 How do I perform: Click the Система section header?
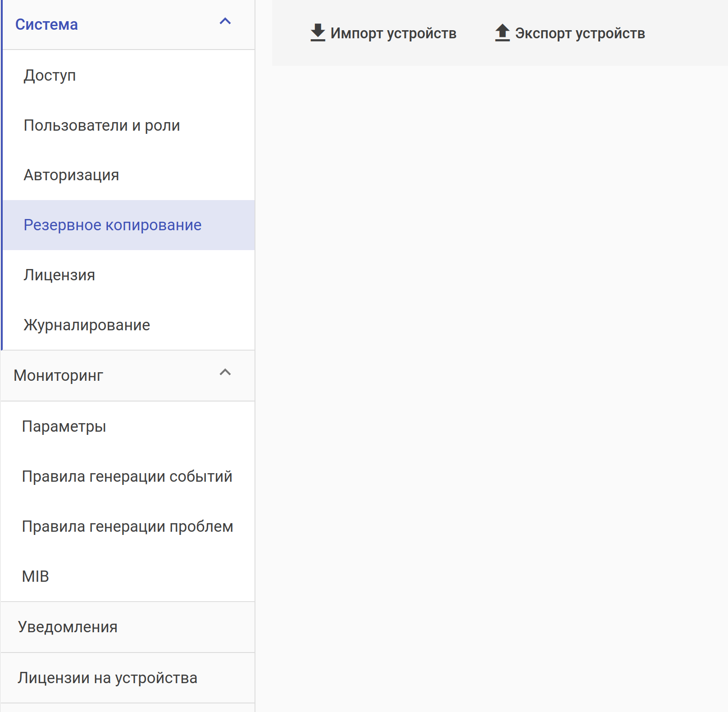click(x=46, y=24)
